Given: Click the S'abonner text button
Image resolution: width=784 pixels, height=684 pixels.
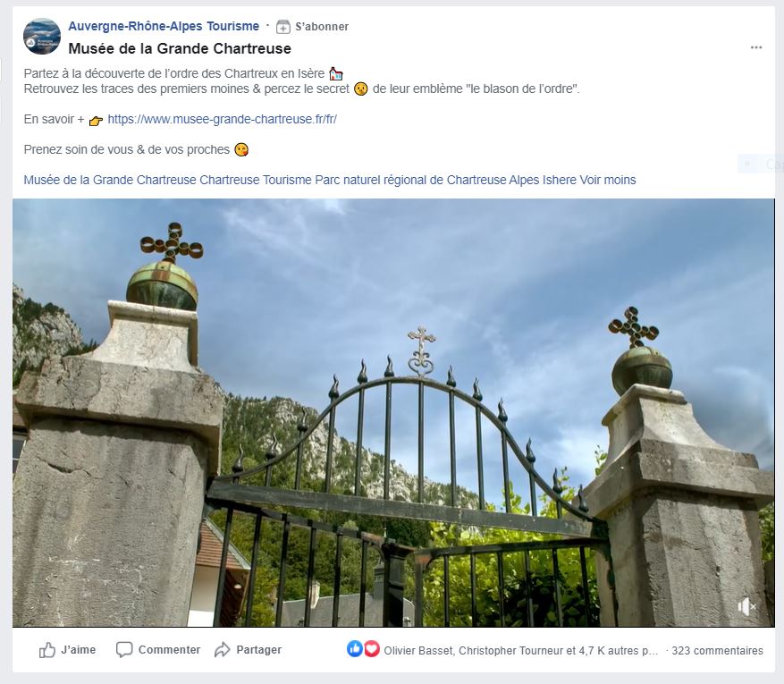Looking at the screenshot, I should click(322, 27).
